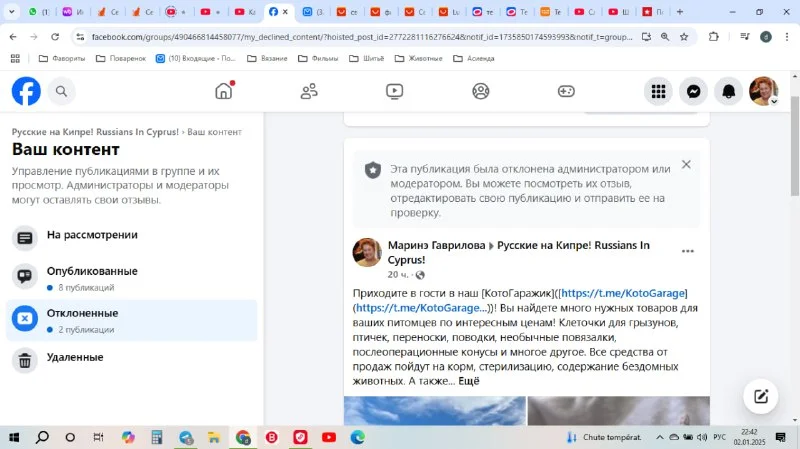The width and height of the screenshot is (800, 449).
Task: Open post options three-dot menu
Action: click(687, 251)
